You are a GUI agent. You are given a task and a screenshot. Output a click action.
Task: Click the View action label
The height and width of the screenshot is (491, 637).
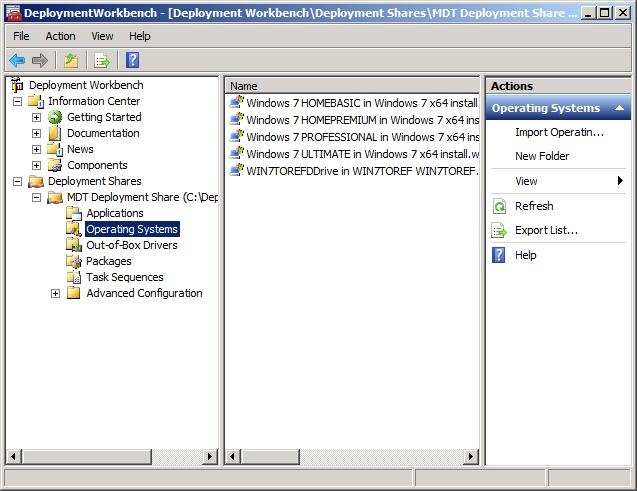point(526,181)
